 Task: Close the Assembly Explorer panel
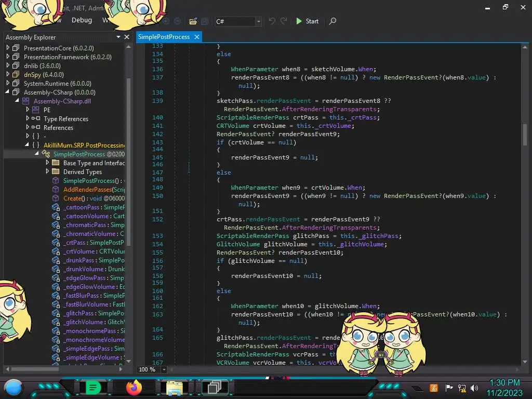click(127, 37)
